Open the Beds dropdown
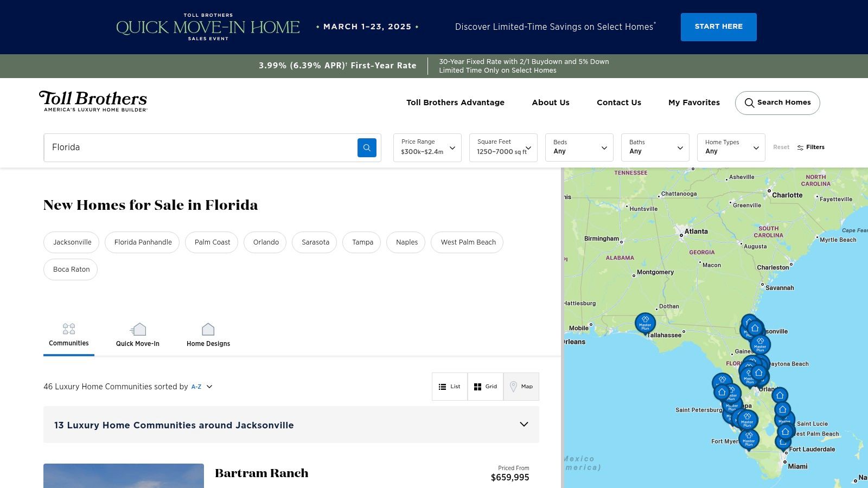This screenshot has width=868, height=488. pos(579,147)
